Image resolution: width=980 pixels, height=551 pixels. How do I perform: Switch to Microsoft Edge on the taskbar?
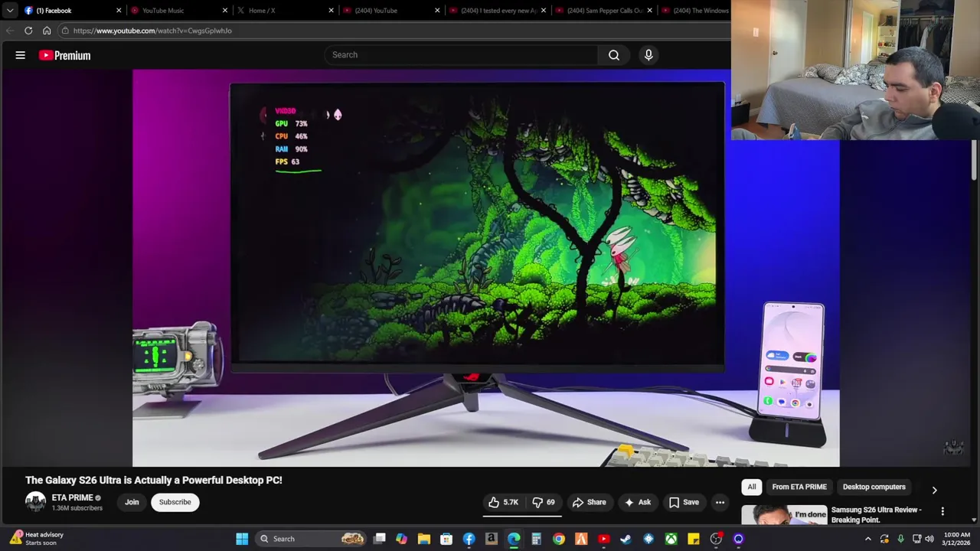[514, 539]
